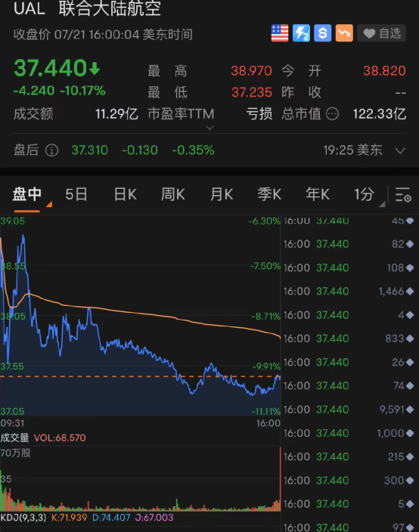419x532 pixels.
Task: Switch to the 季K chart tab
Action: pos(269,194)
